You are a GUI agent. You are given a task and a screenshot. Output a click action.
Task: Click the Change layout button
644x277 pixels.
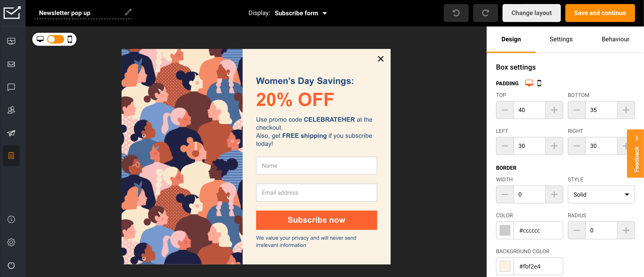point(531,13)
